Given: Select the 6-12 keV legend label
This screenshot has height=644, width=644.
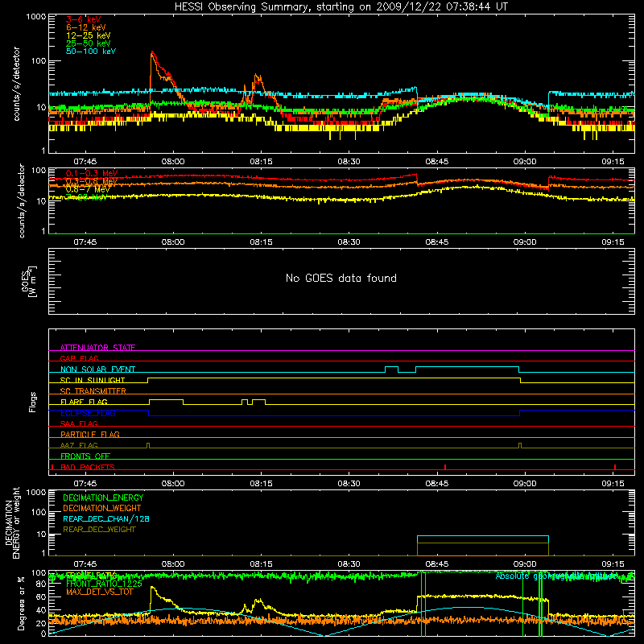Looking at the screenshot, I should coord(85,27).
